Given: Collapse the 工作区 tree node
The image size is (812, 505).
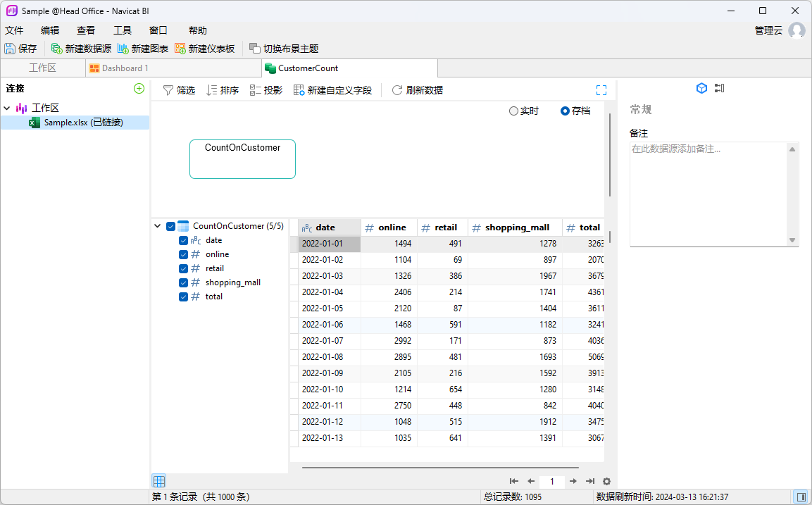Looking at the screenshot, I should pos(7,108).
